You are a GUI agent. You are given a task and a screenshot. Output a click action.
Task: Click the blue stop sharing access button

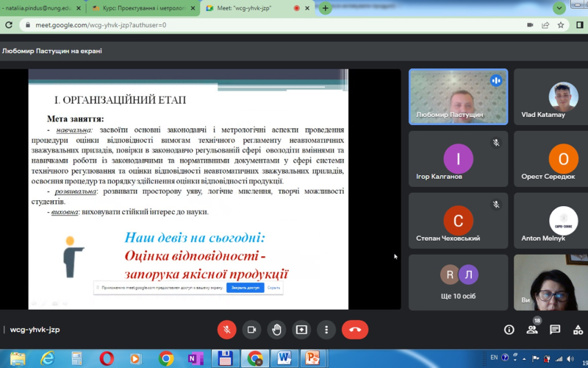245,288
